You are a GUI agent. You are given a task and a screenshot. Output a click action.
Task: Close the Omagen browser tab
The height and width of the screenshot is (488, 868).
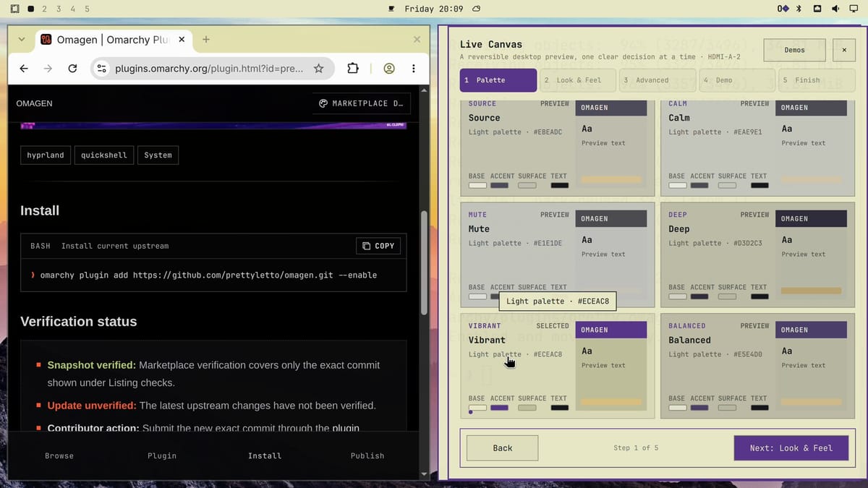pos(181,39)
